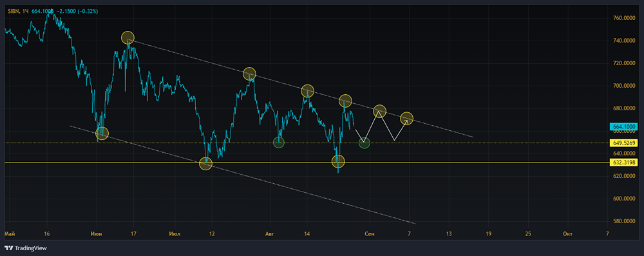Viewport: 644px width, 256px height.
Task: Select the green circle at early August low
Action: click(279, 143)
